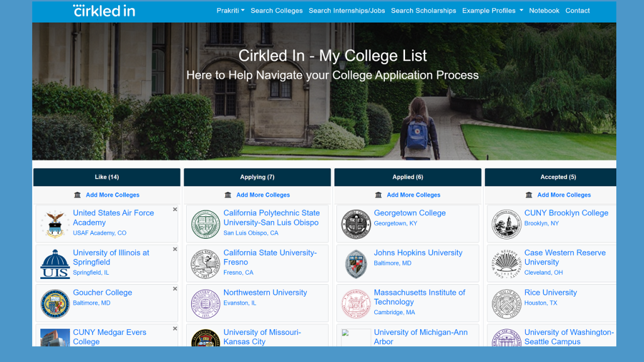Screen dimensions: 644x362
Task: Click the Northwestern University purple seal
Action: click(x=206, y=304)
